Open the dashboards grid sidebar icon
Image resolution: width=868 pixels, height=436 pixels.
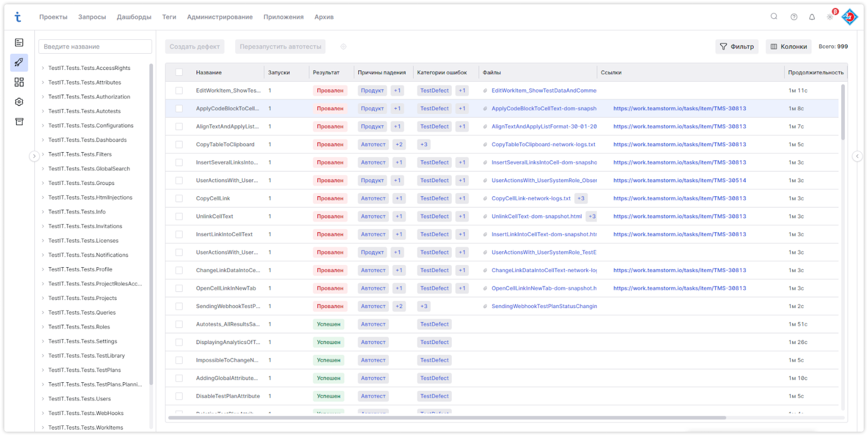tap(19, 82)
